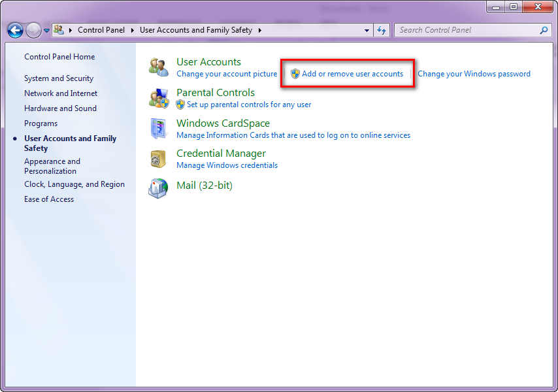Click Change your account picture
Screen dimensions: 558x392
click(227, 74)
